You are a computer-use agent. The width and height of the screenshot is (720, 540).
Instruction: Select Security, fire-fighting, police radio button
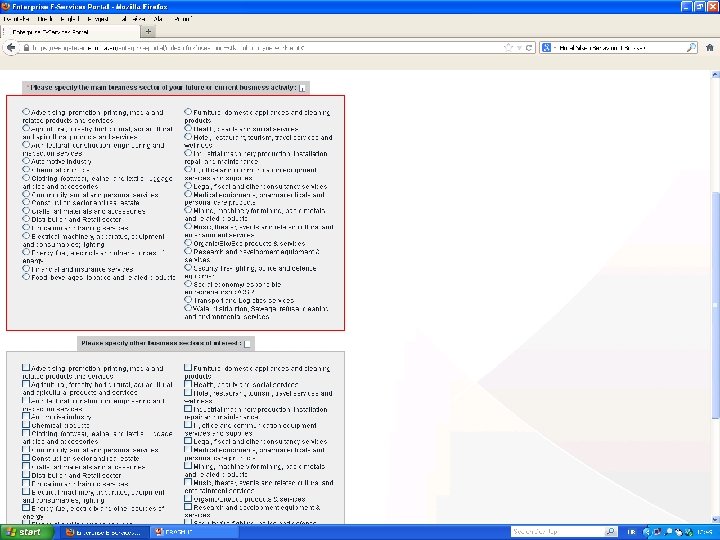click(x=188, y=268)
